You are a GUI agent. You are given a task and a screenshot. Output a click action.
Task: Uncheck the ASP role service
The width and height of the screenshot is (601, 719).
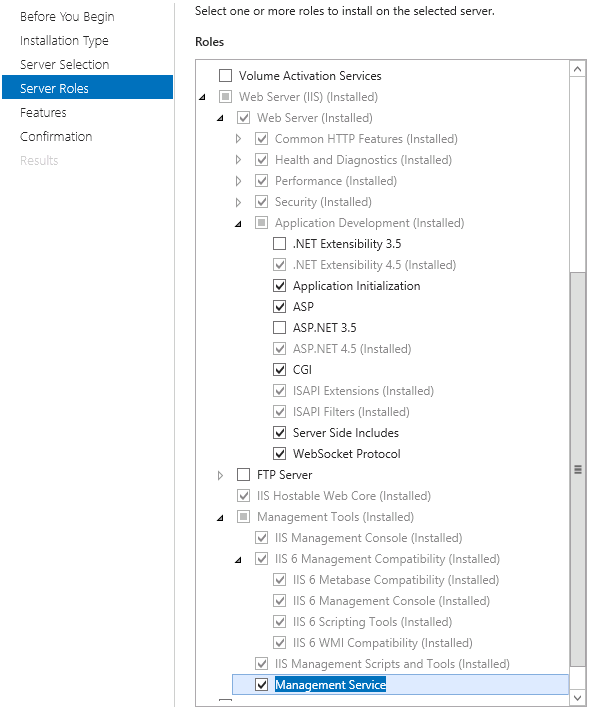(x=279, y=307)
